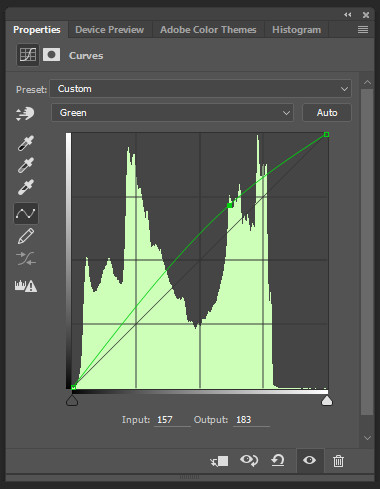380x489 pixels.
Task: Click view previous state icon
Action: tap(249, 461)
